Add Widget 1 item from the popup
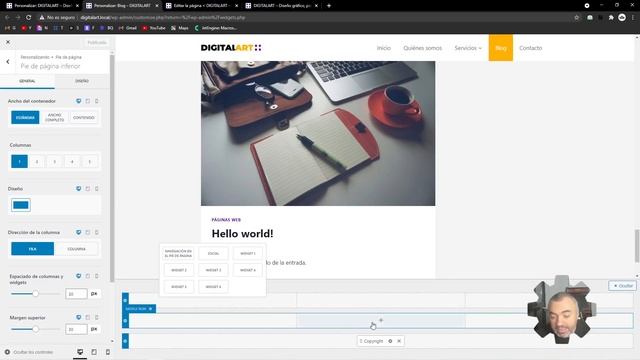 248,253
